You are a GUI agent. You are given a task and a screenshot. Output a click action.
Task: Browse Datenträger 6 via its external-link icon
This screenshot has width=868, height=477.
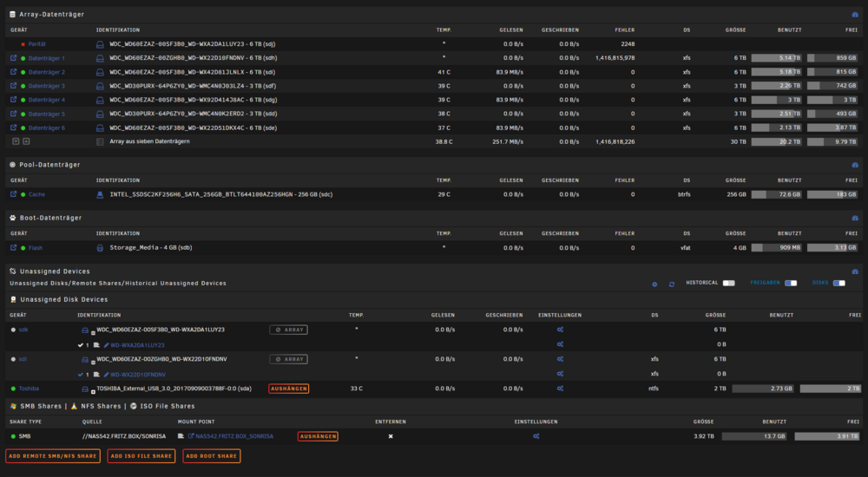13,127
